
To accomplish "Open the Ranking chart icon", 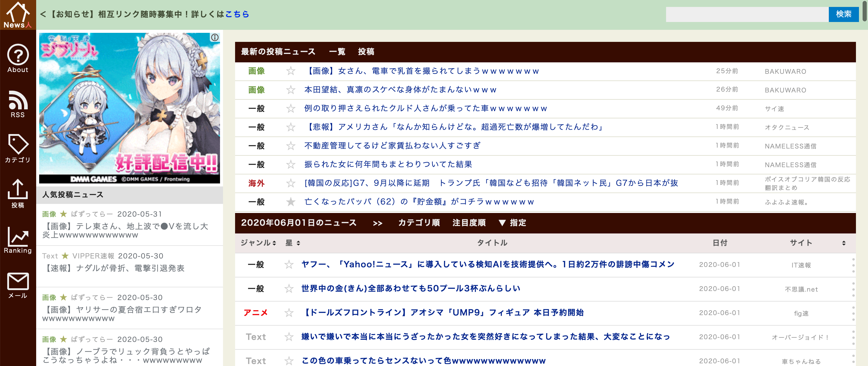I will [18, 240].
